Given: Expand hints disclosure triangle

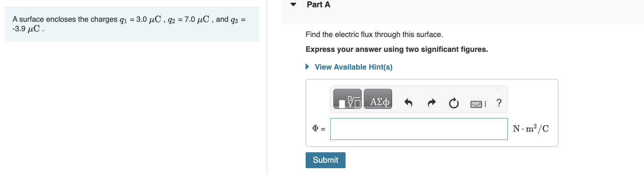Looking at the screenshot, I should (307, 67).
